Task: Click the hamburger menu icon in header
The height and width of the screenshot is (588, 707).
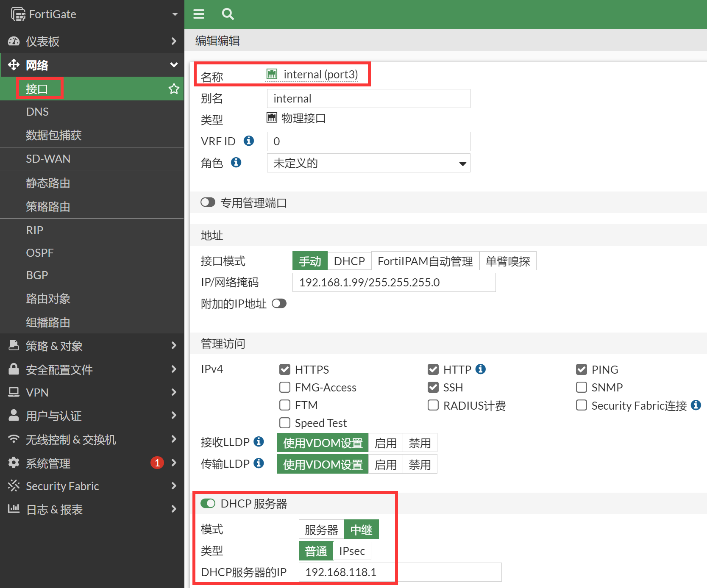Action: 199,14
